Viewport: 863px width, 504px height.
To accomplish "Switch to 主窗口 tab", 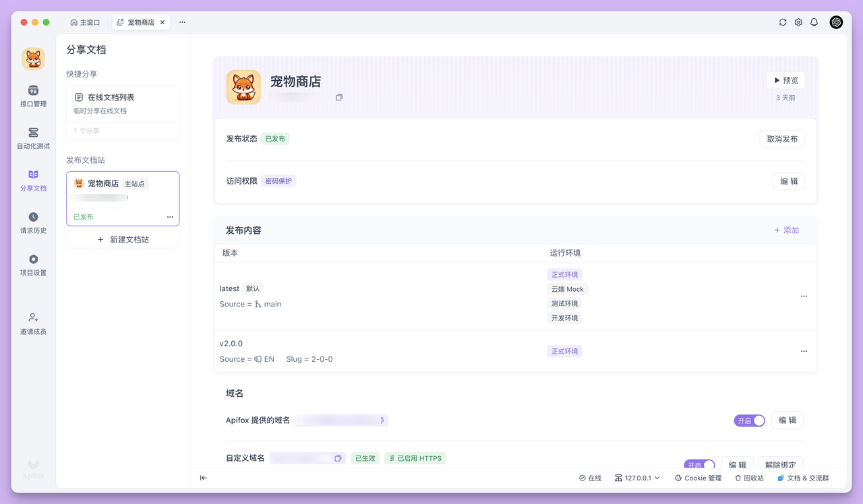I will (85, 22).
